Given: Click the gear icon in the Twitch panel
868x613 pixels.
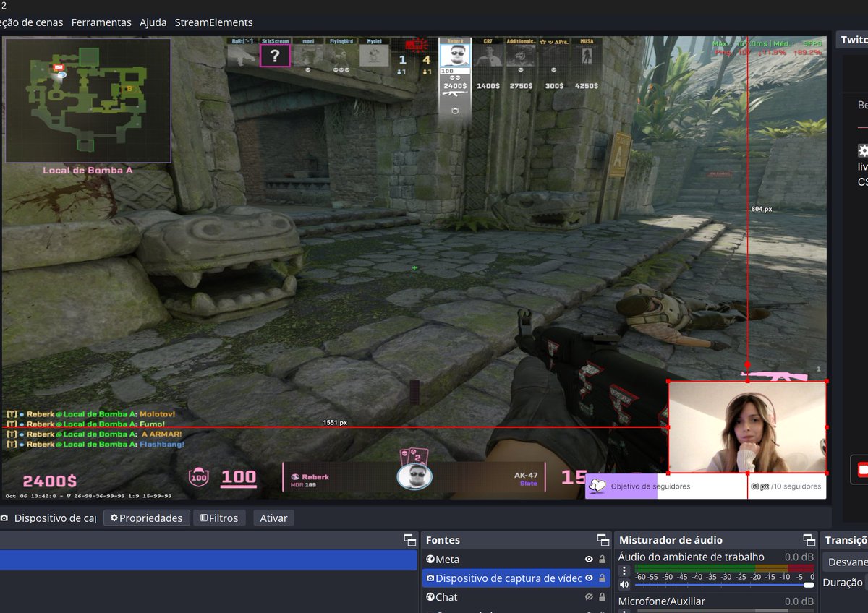Looking at the screenshot, I should click(863, 150).
